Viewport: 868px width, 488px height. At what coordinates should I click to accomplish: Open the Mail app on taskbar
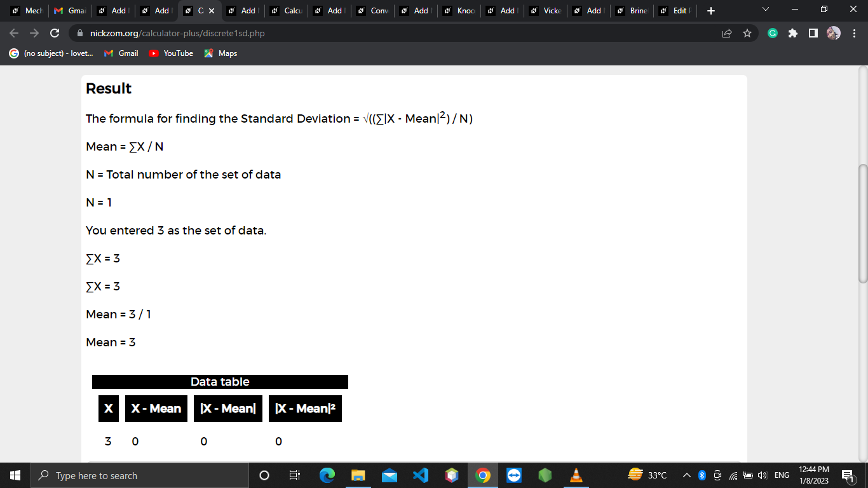click(390, 475)
